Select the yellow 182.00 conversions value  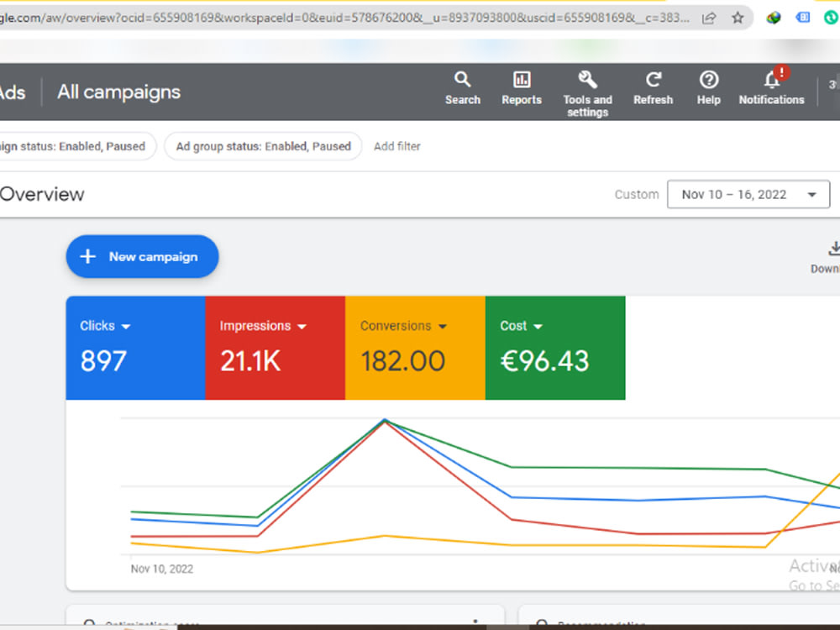click(403, 360)
